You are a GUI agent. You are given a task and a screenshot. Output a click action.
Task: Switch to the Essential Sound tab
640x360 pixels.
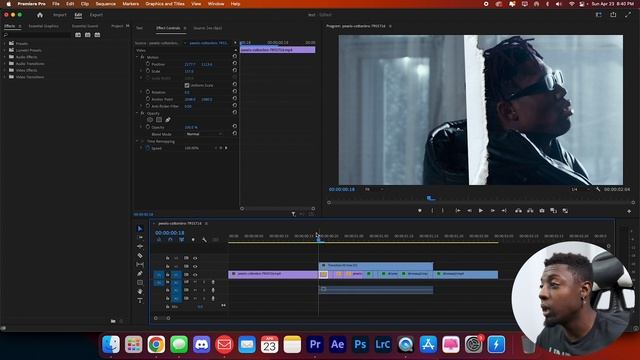(x=85, y=26)
